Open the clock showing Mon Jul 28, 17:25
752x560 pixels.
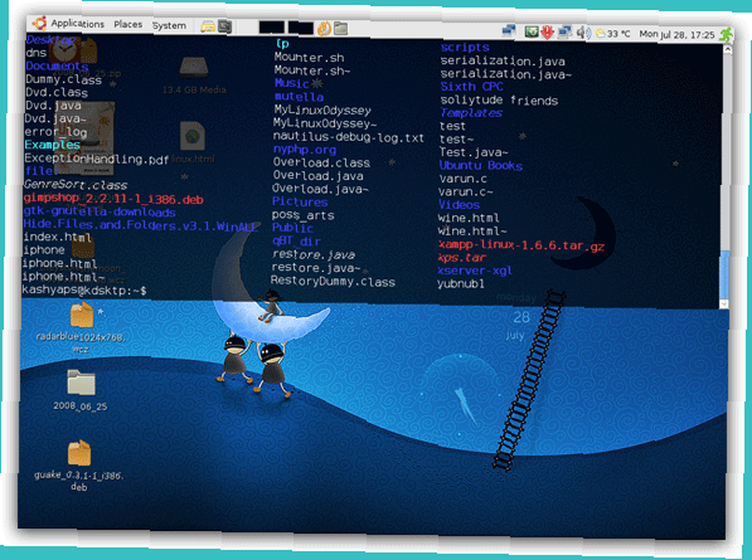coord(677,35)
